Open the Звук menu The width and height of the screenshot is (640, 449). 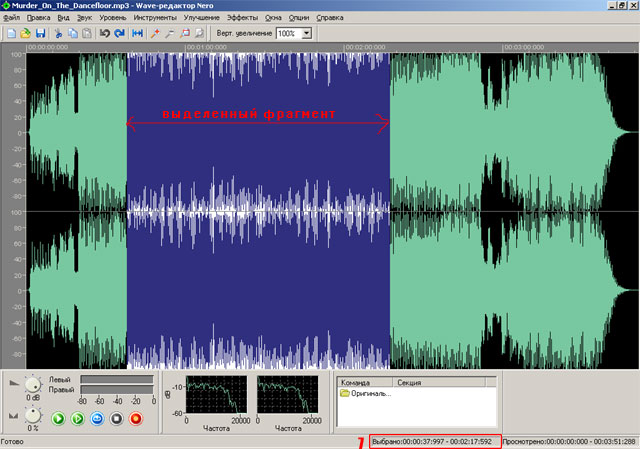(x=84, y=18)
